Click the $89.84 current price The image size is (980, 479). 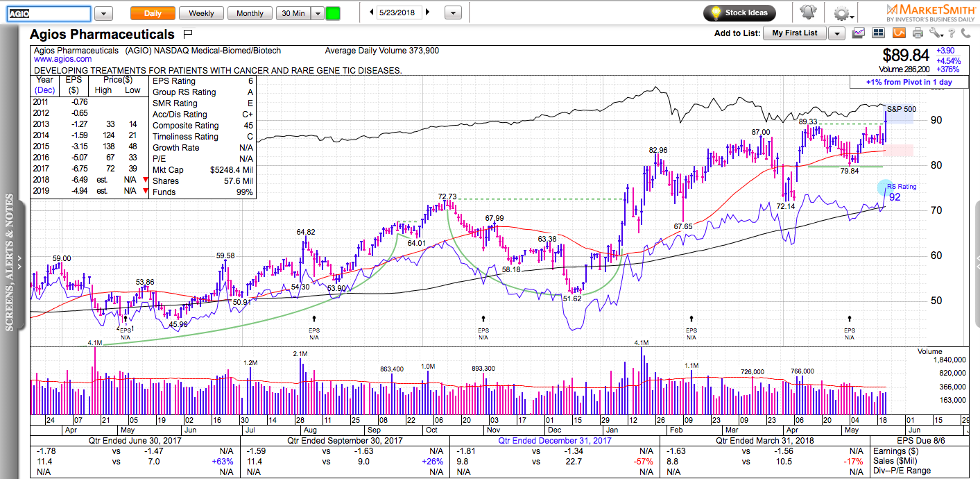pyautogui.click(x=906, y=55)
